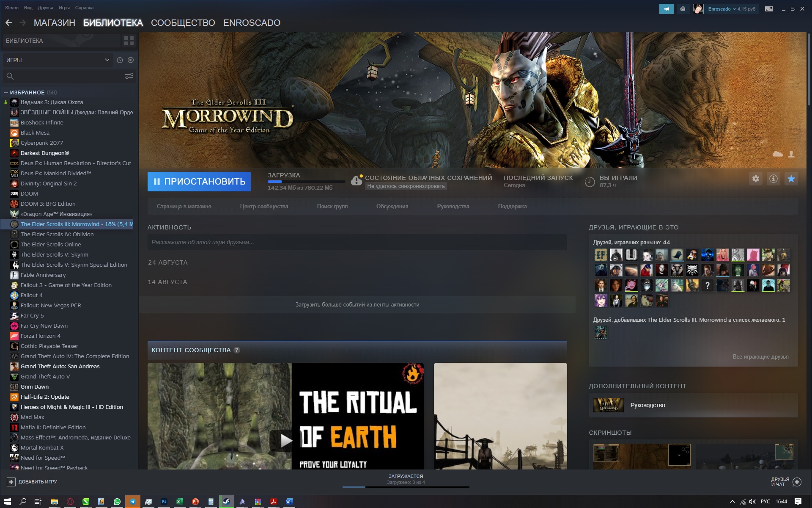Open the Обсуждения link
Screen dimensions: 812x508
tap(392, 207)
